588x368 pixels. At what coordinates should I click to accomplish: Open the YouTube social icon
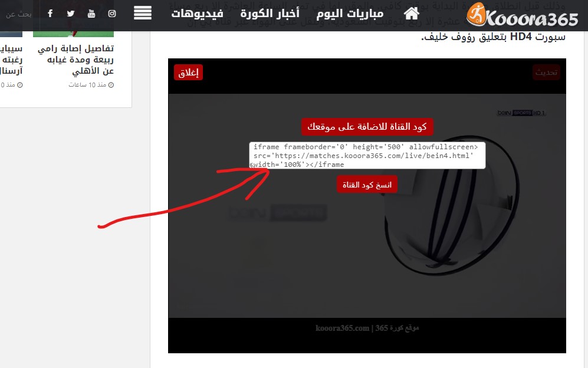coord(91,14)
